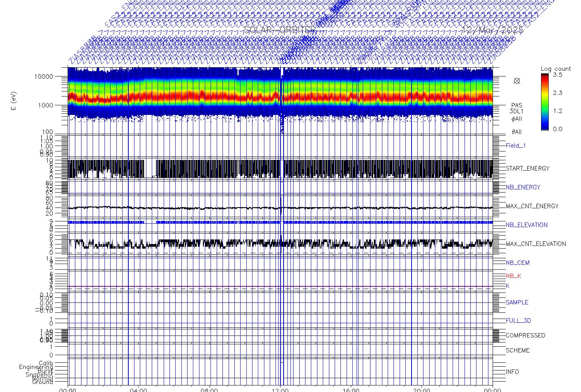581x392 pixels.
Task: Click the 20:00 time axis label
Action: coord(422,390)
